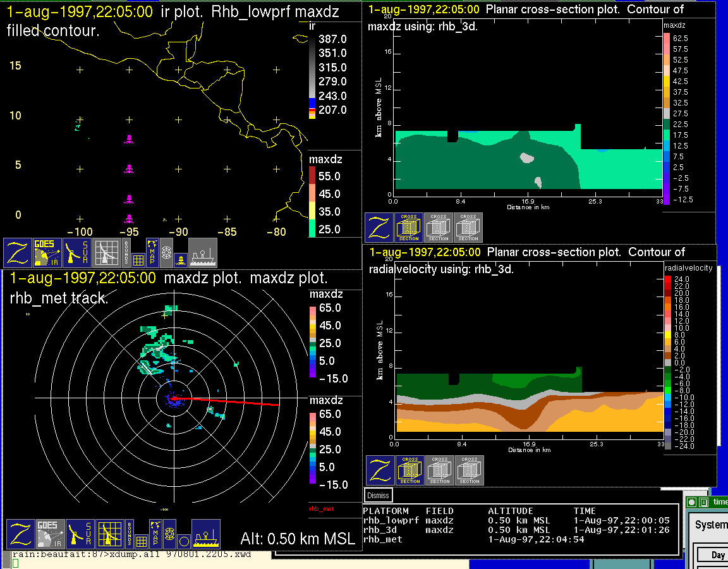728x569 pixels.
Task: Click the gray radar grid icon in top plot toolbar
Action: pos(106,253)
